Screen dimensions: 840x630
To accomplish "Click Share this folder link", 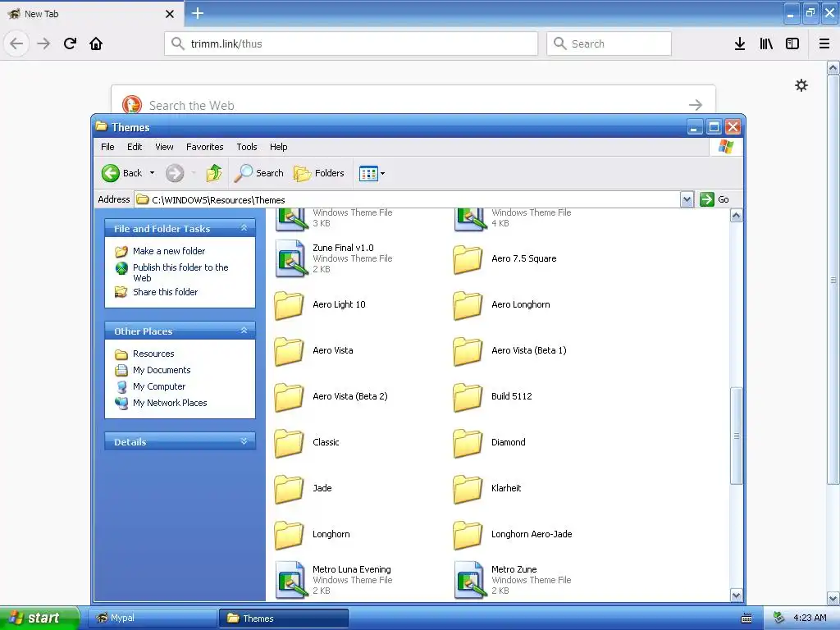I will (x=165, y=292).
